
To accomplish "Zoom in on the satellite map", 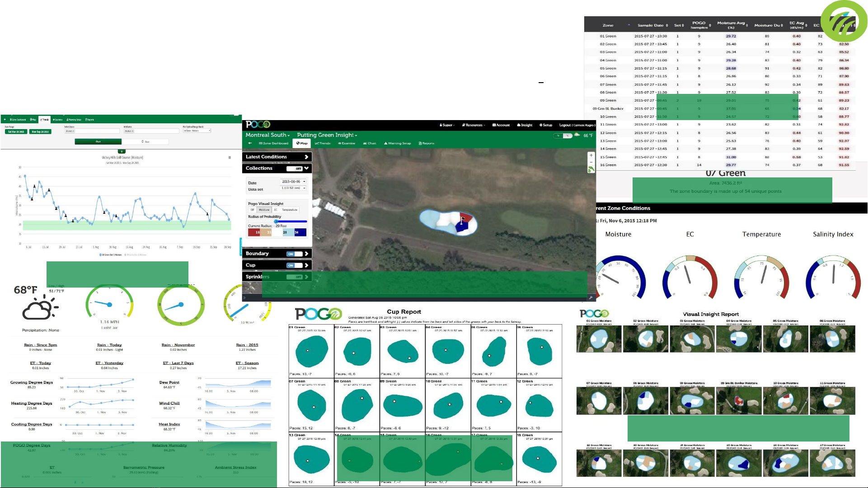I will coord(591,155).
